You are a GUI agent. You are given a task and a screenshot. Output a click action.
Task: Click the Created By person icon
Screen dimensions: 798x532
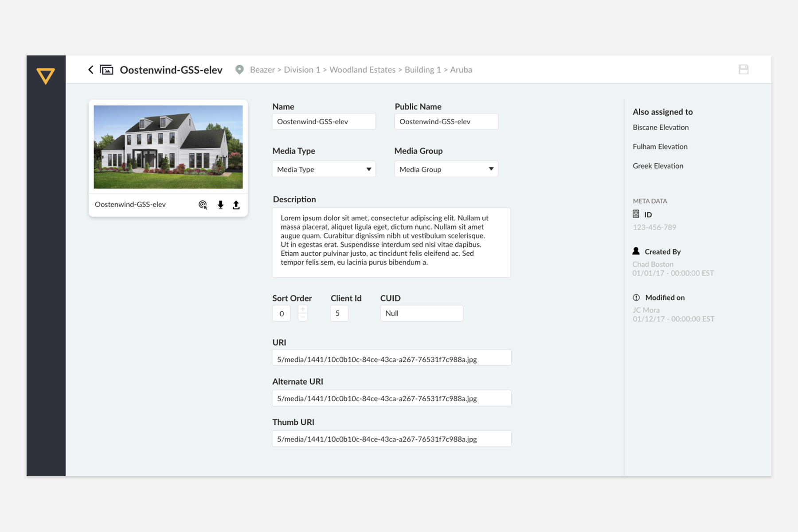[x=636, y=251]
